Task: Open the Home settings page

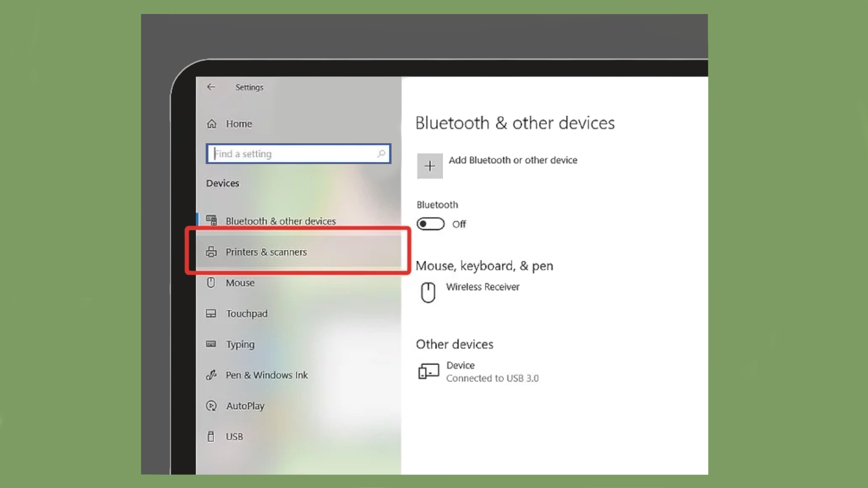Action: point(239,124)
